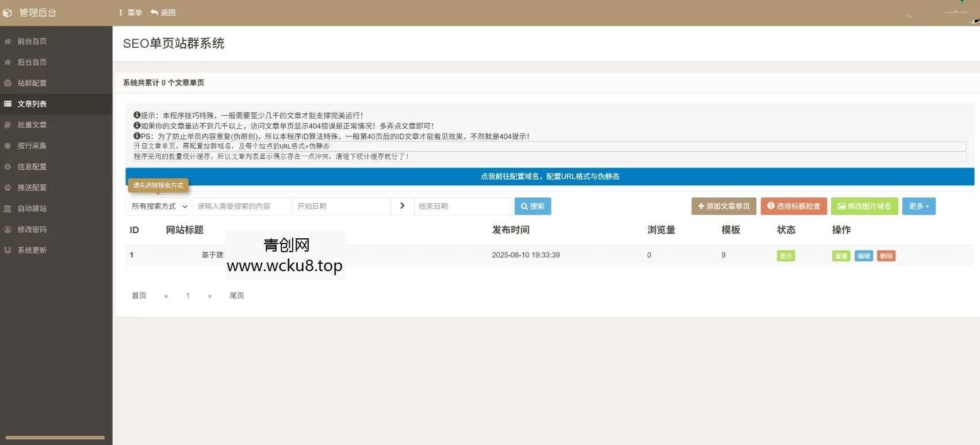Click page 1 pagination link
Viewport: 980px width, 445px height.
[187, 296]
